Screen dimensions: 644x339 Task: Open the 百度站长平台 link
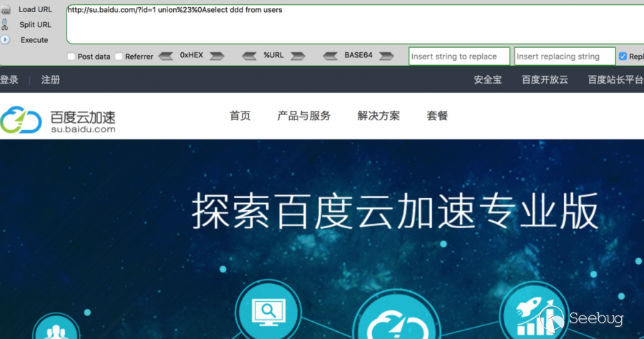615,79
